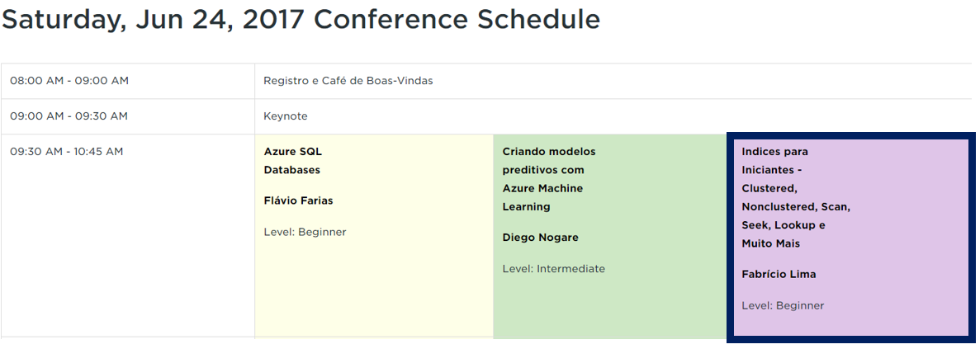Click Registro e Café de Boas-Vindas entry
The width and height of the screenshot is (980, 349).
click(348, 81)
